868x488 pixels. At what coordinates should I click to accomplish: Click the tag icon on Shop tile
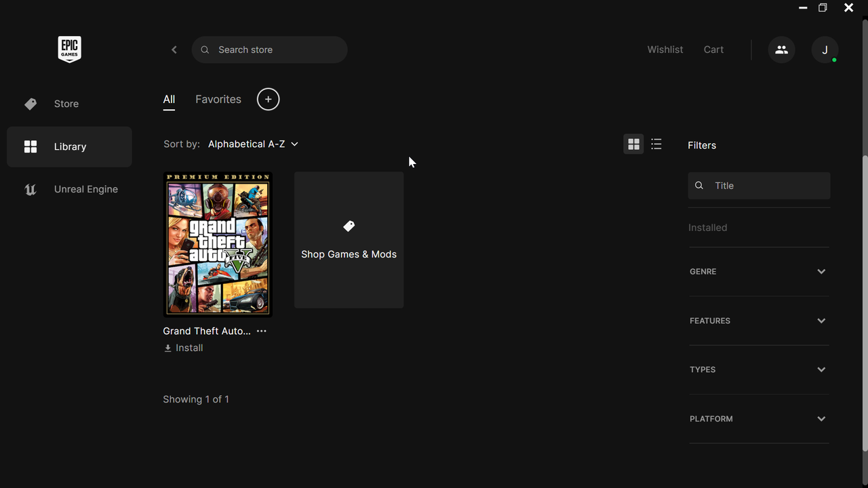tap(349, 226)
